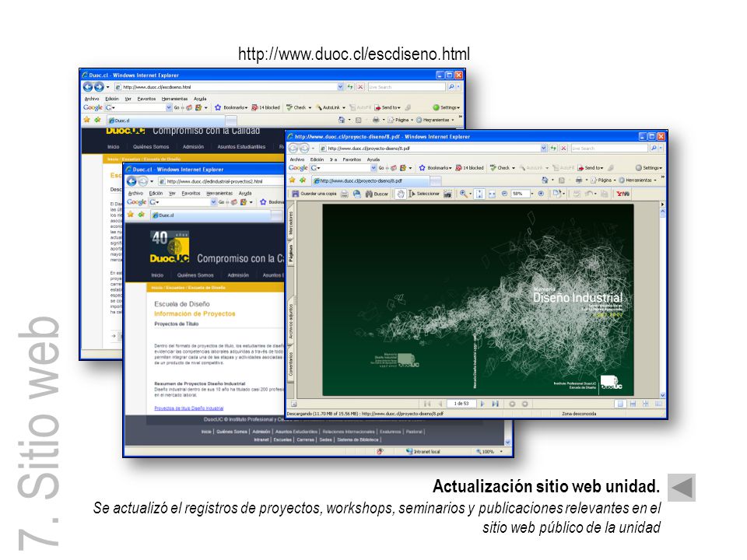Click Back button in proyectos2 window

[132, 181]
